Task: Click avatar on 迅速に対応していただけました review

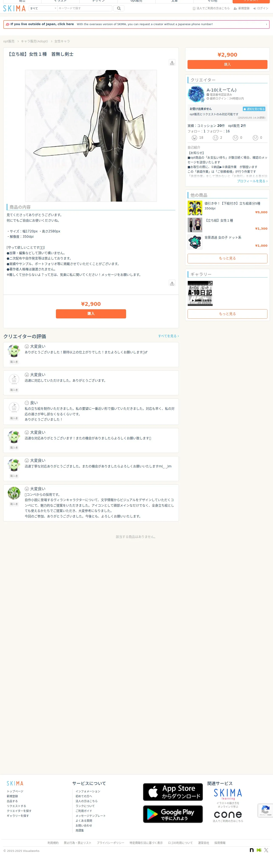Action: click(x=14, y=380)
